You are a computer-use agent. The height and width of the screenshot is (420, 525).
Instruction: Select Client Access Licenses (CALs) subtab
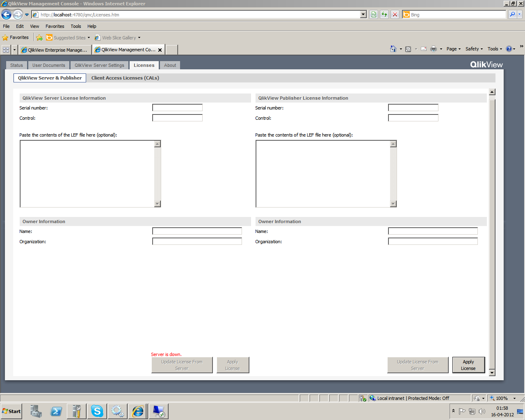point(125,78)
